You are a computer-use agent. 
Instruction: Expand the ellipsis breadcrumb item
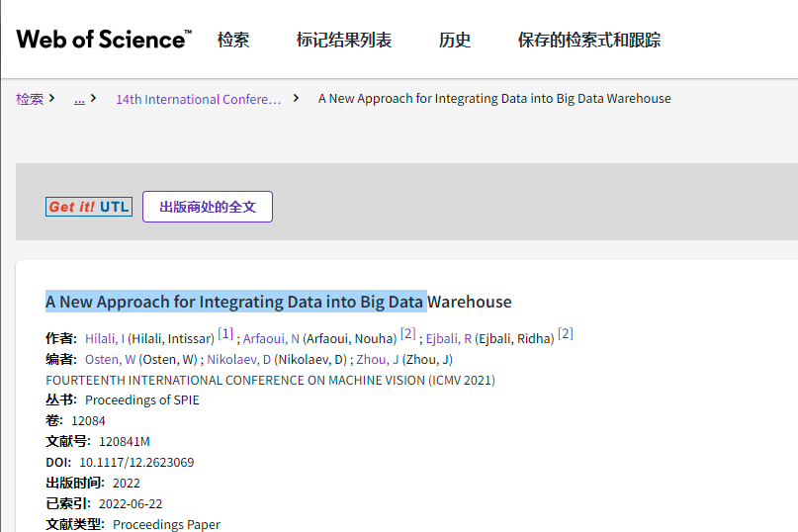79,99
